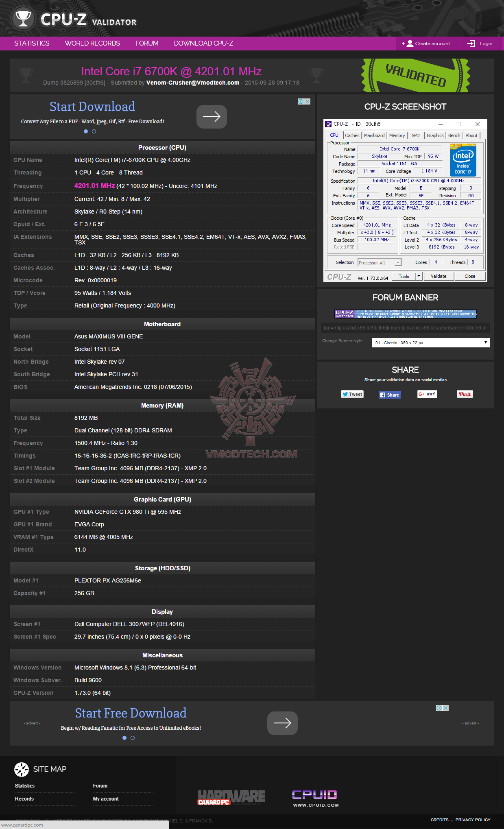Switch to the Memory tab in CPU-Z
This screenshot has width=504, height=829.
pyautogui.click(x=397, y=135)
